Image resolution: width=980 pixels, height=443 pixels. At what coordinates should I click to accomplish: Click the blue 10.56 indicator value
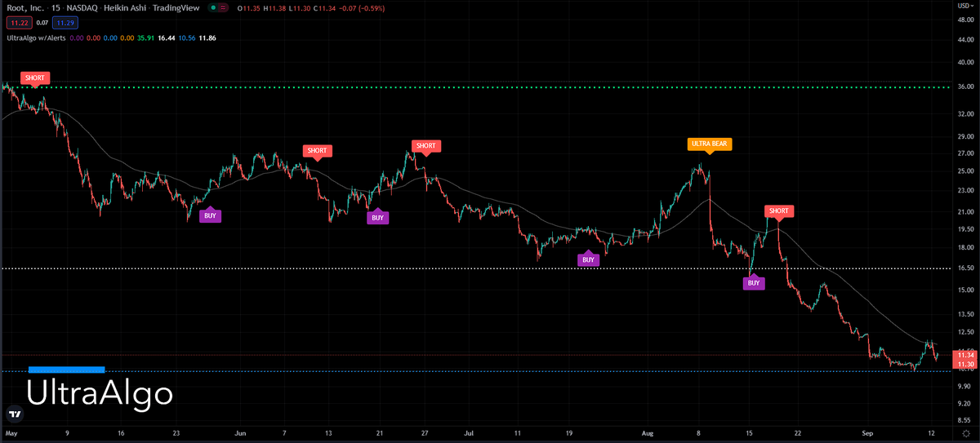coord(187,37)
